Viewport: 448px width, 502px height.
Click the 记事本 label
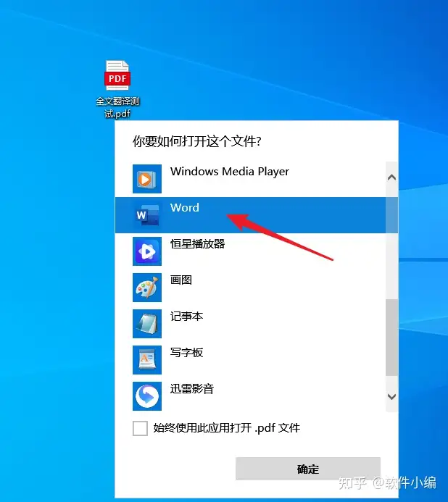[186, 317]
